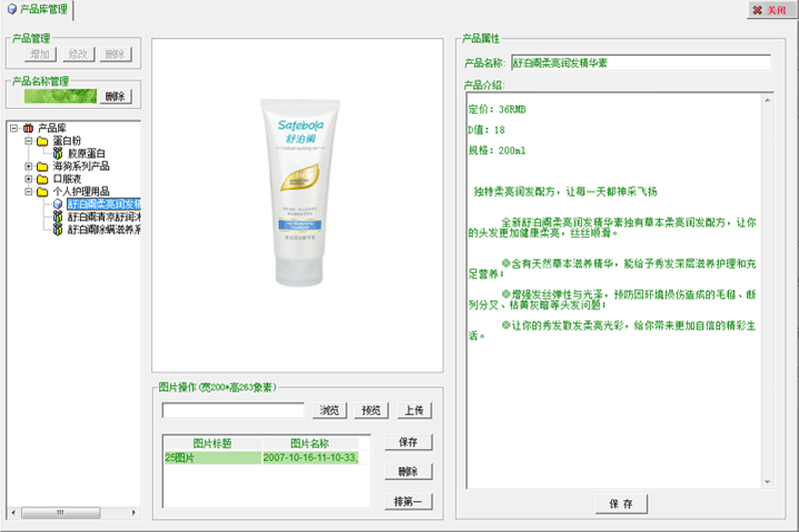Click the 规格: 200ml line
Viewport: 799px width, 532px height.
496,151
